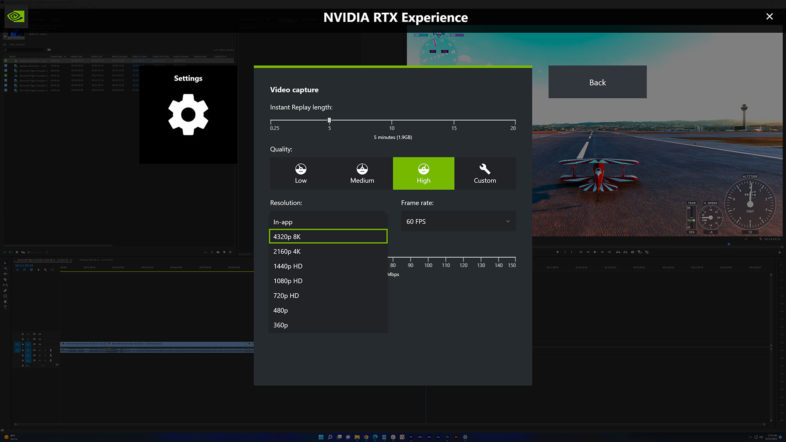Pick the 4320p 8K resolution option
Screen dimensions: 786x442
pyautogui.click(x=328, y=236)
